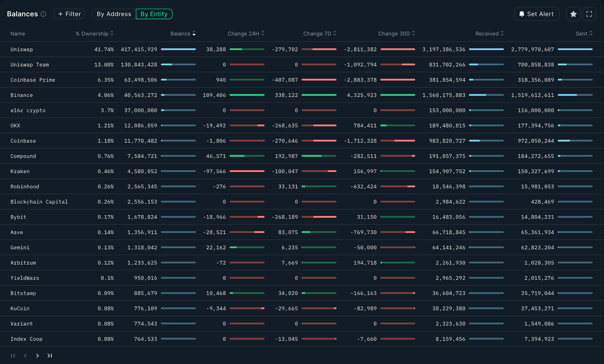The height and width of the screenshot is (364, 604).
Task: Open the Uniswap Team entity
Action: (x=30, y=65)
